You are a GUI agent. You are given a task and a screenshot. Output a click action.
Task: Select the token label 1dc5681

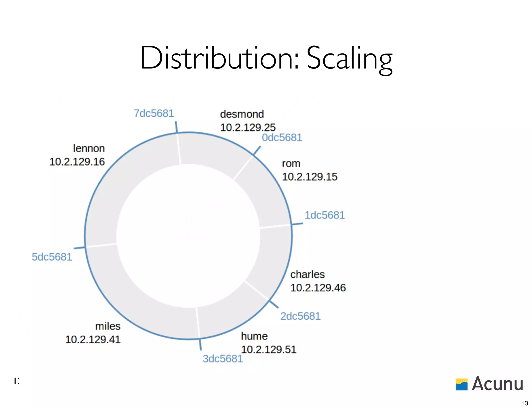324,215
